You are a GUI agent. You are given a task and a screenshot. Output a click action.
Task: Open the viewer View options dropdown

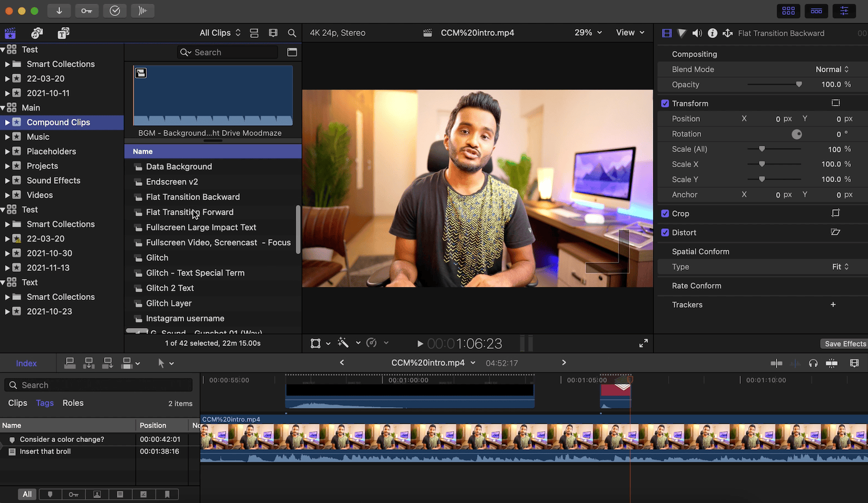tap(630, 33)
